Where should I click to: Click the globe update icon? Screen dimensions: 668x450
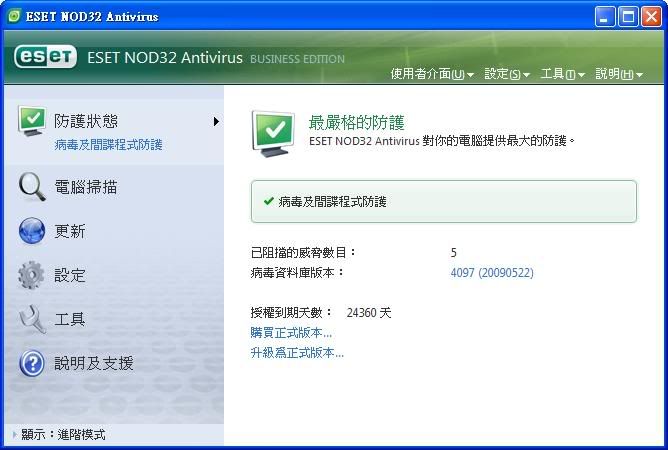tap(32, 231)
